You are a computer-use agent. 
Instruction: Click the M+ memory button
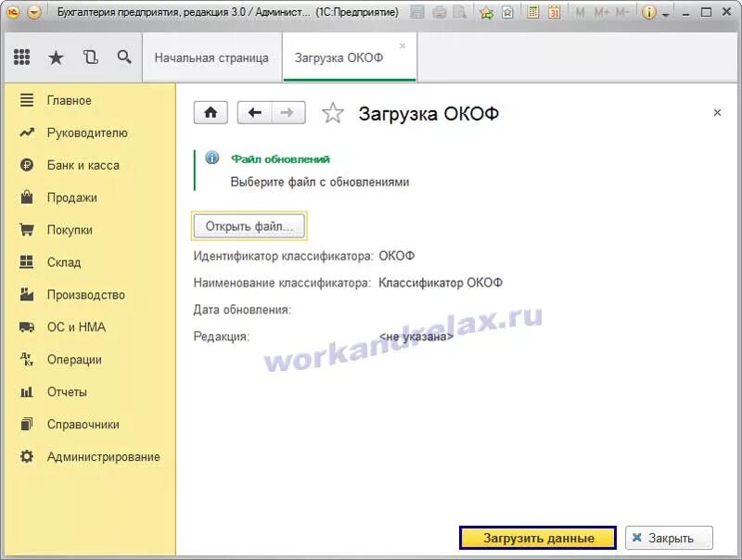coord(601,12)
